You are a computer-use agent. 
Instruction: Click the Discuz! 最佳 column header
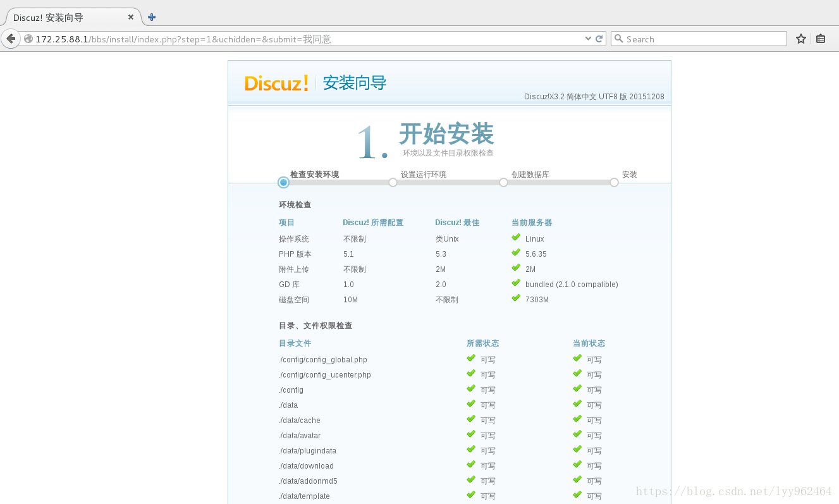click(x=457, y=223)
